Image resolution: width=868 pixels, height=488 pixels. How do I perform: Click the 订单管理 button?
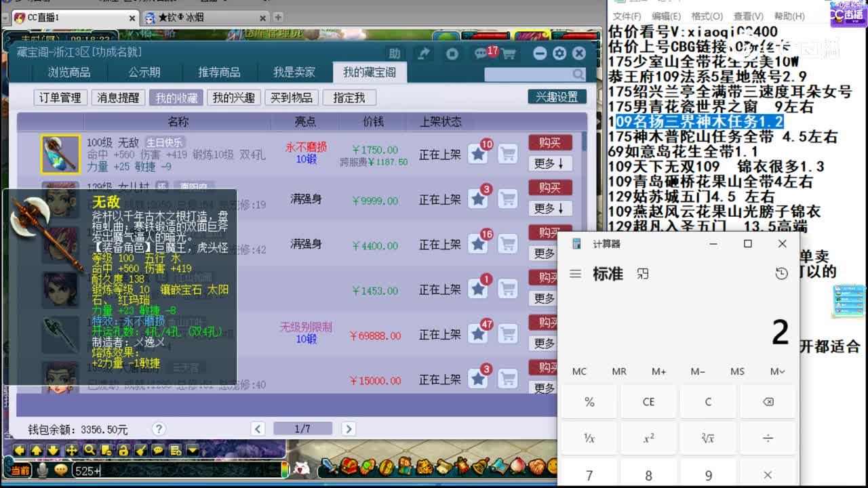click(x=60, y=98)
